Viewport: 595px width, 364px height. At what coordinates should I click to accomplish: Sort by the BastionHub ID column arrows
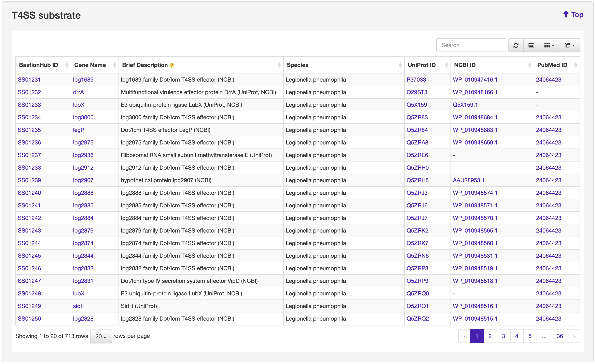67,65
